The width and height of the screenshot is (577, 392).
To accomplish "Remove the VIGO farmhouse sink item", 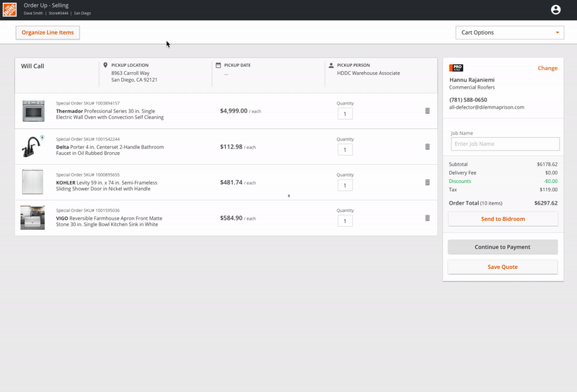I will pos(427,218).
